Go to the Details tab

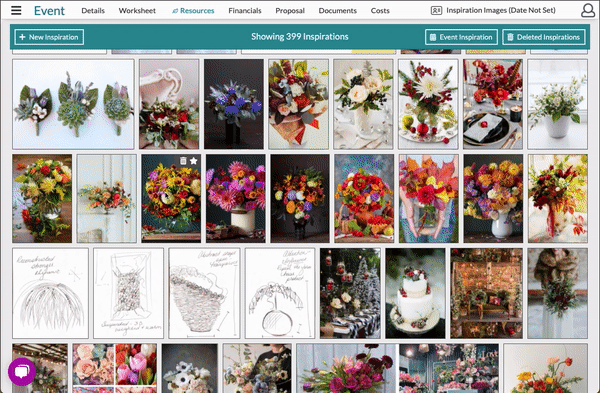[x=93, y=11]
